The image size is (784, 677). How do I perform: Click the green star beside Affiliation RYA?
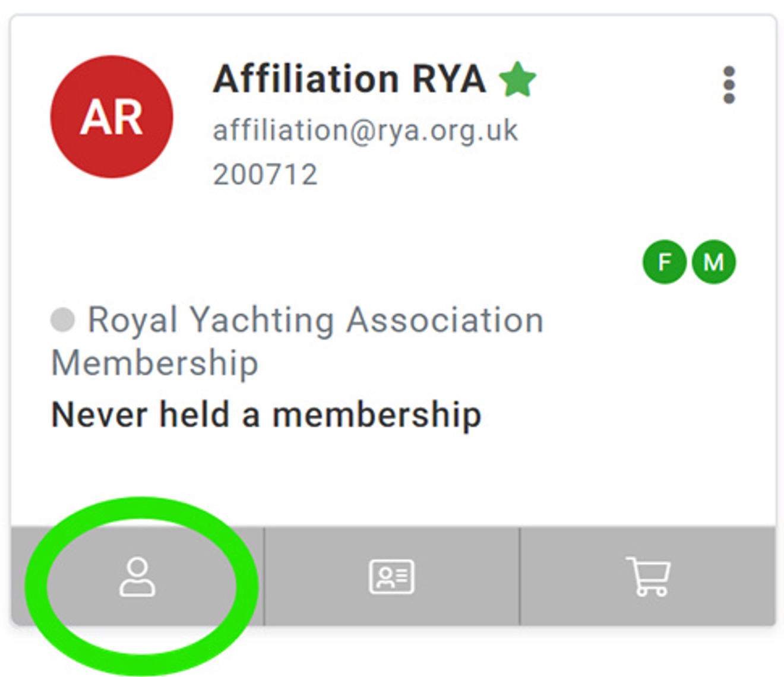[517, 80]
